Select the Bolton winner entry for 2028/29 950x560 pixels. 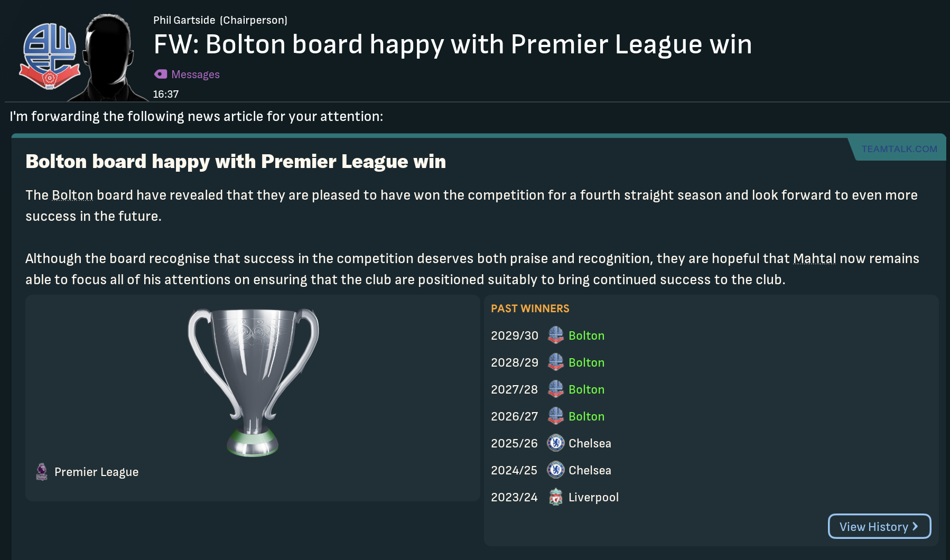pyautogui.click(x=586, y=363)
